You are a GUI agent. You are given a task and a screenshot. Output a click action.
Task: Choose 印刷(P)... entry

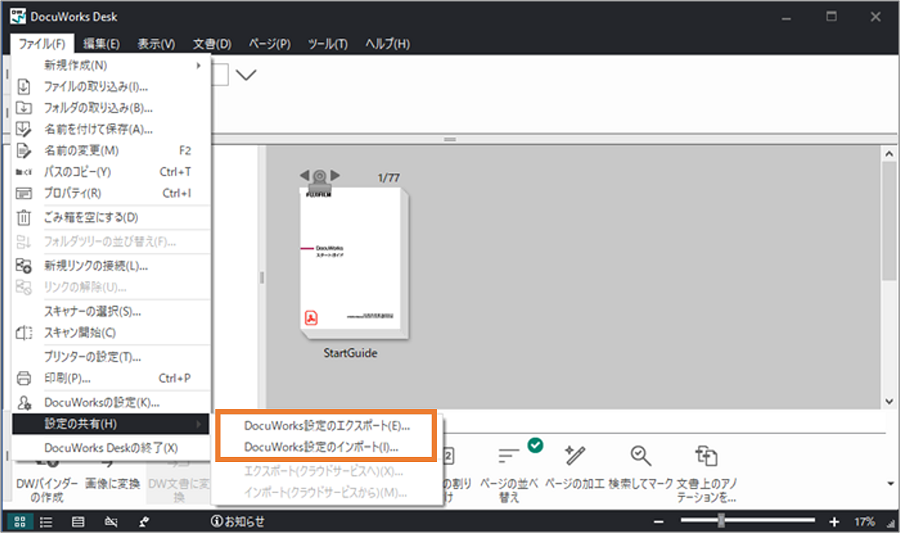pyautogui.click(x=111, y=378)
